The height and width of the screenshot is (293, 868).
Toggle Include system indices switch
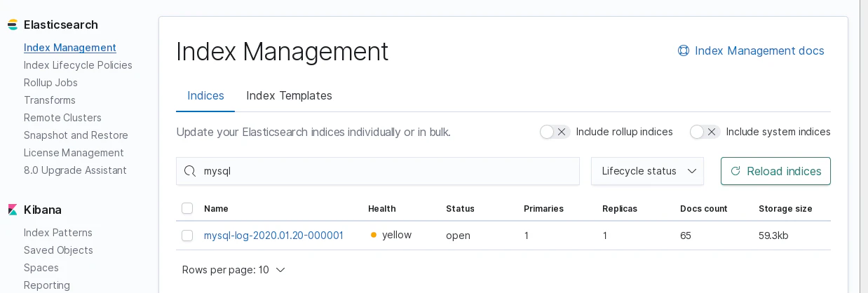(705, 132)
